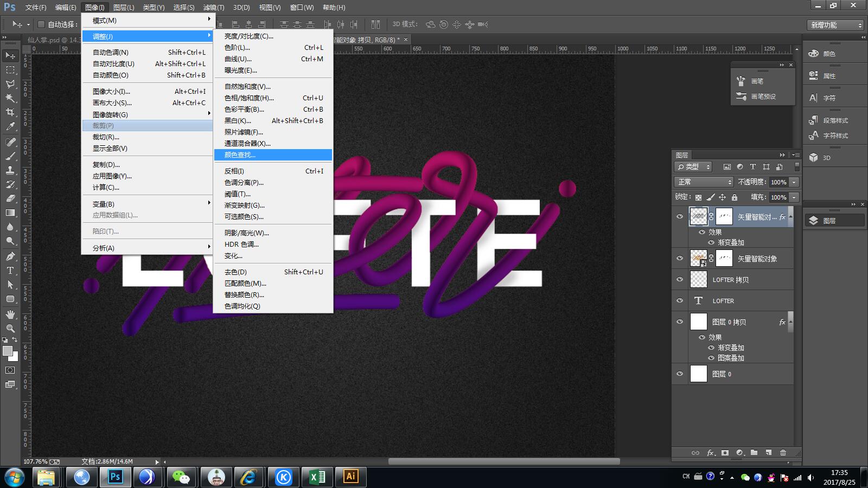Click the new group folder icon
The width and height of the screenshot is (868, 488).
point(754,453)
